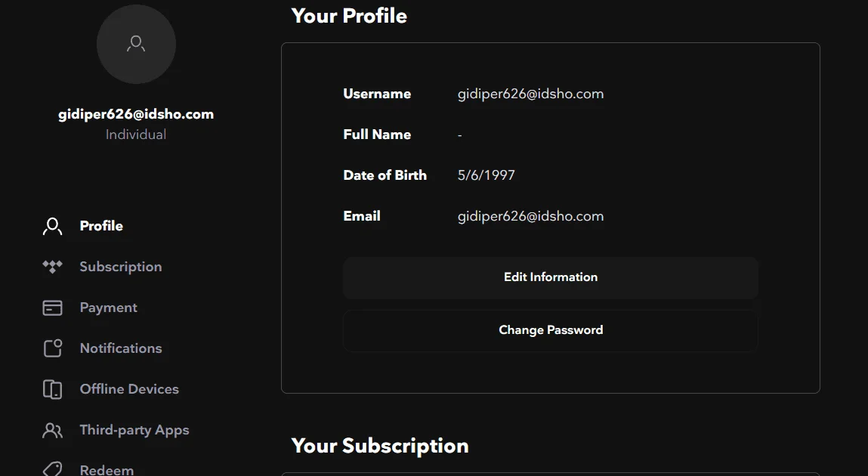Select the Redeem menu label

click(107, 470)
